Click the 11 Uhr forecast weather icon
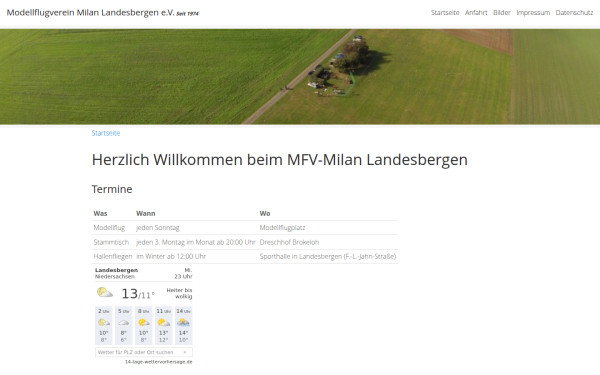600x375 pixels. click(164, 323)
